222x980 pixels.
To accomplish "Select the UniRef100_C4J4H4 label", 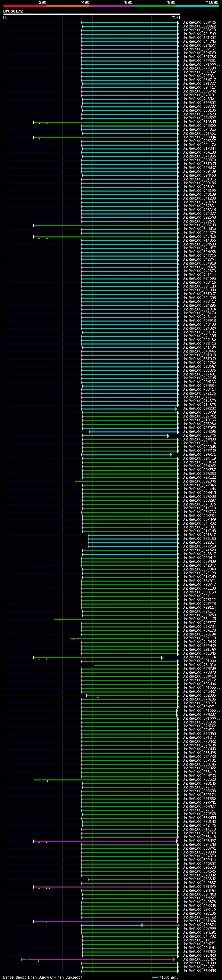I will coord(199,489).
